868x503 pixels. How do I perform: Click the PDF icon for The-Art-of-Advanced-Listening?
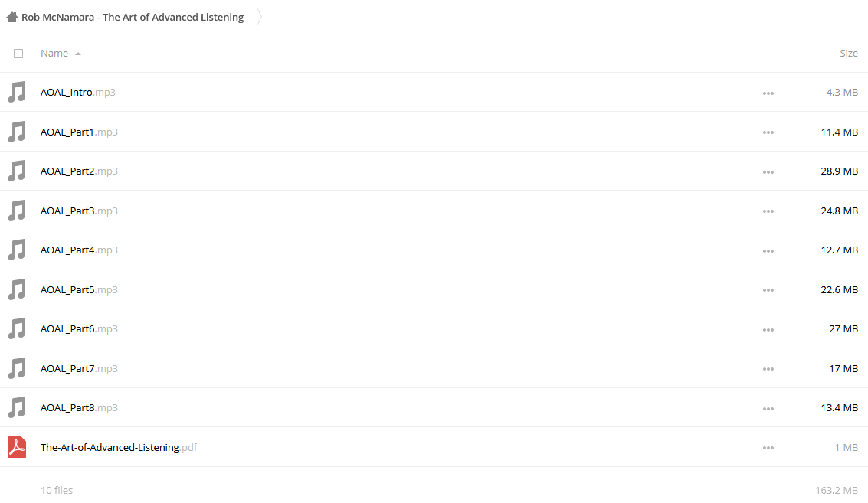pos(17,447)
